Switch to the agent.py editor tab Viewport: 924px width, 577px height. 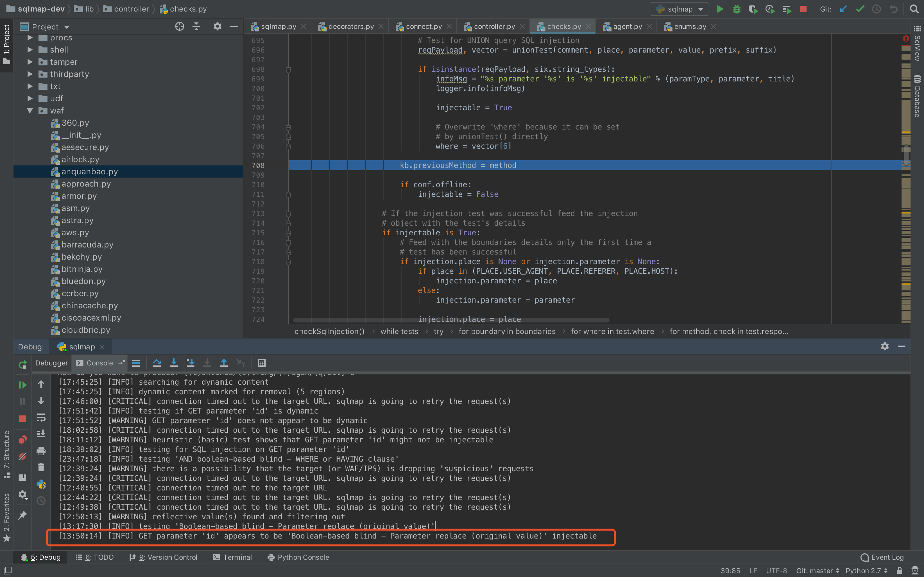626,26
